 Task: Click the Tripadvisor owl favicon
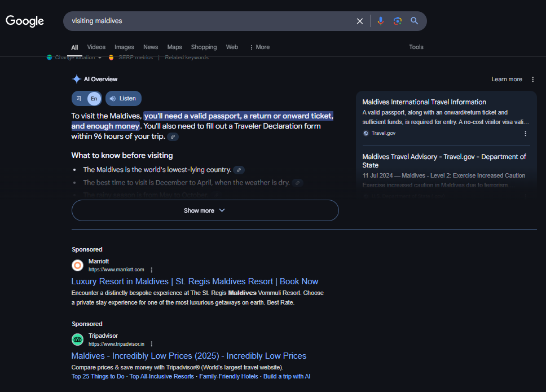click(x=77, y=340)
